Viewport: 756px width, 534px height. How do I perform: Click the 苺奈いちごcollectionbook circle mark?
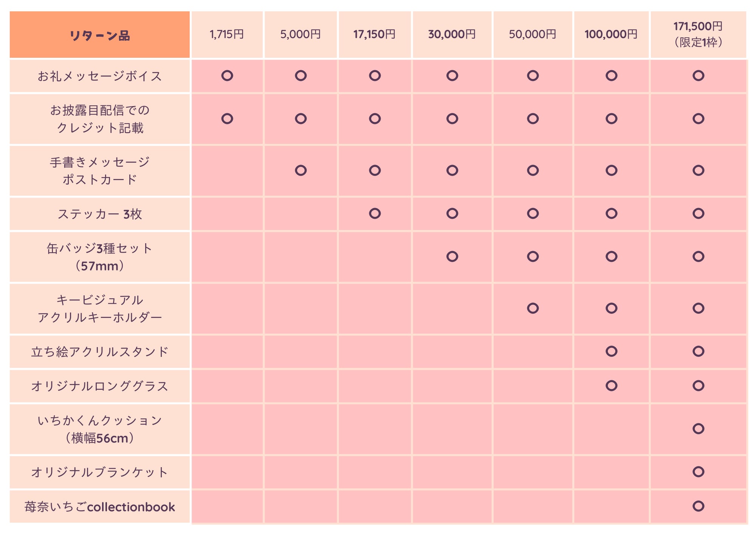(698, 506)
